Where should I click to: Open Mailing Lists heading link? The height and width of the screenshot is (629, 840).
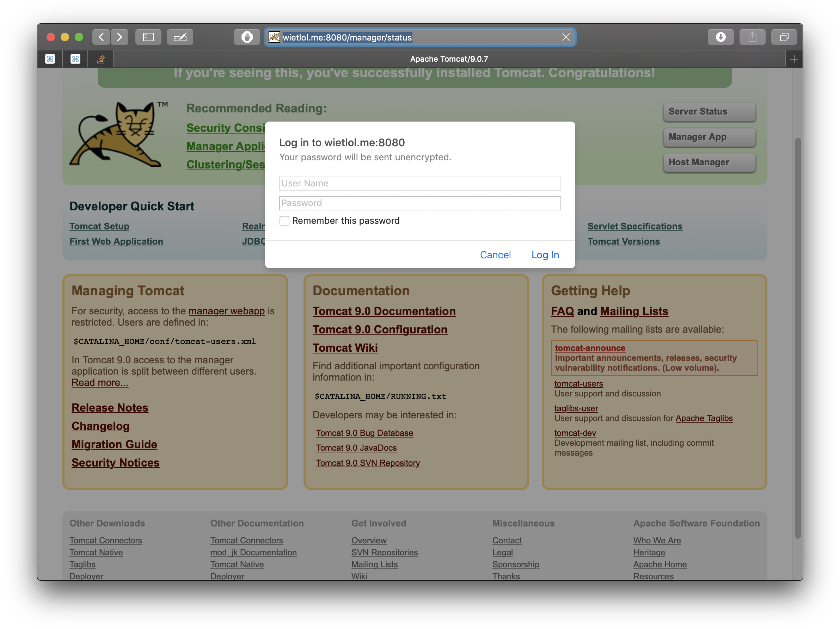[x=634, y=311]
